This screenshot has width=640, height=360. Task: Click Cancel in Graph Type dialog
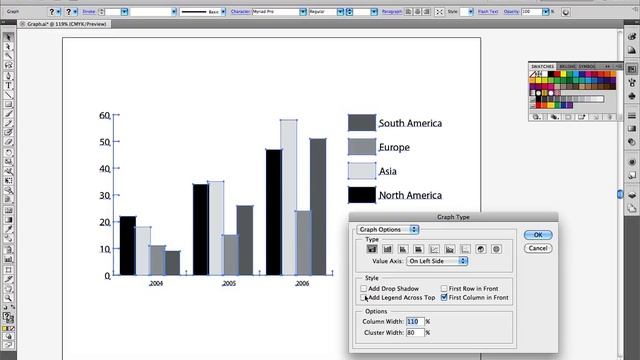[538, 248]
